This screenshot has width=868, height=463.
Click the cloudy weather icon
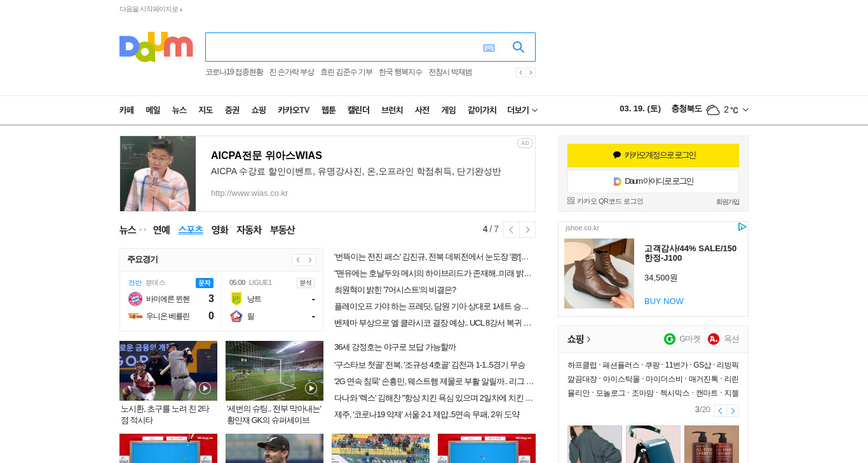point(713,110)
